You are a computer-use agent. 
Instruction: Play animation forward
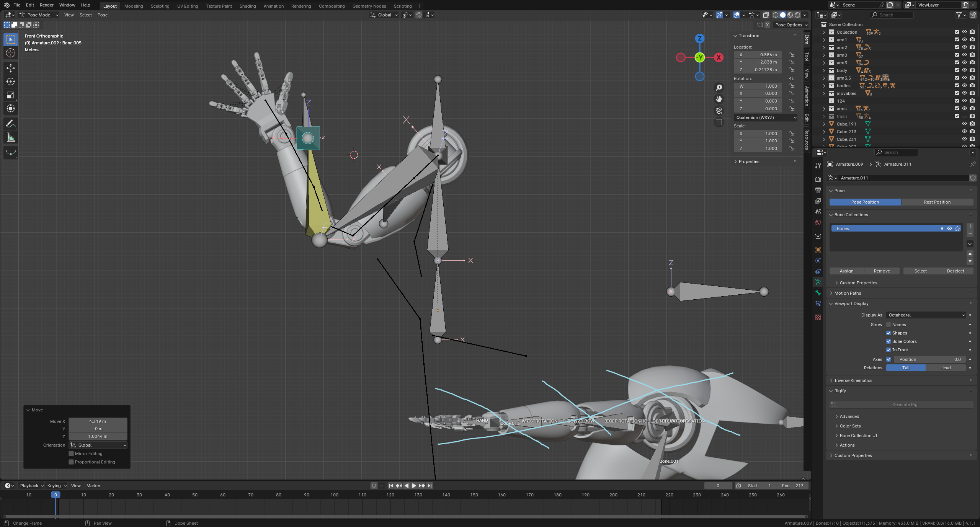click(414, 486)
